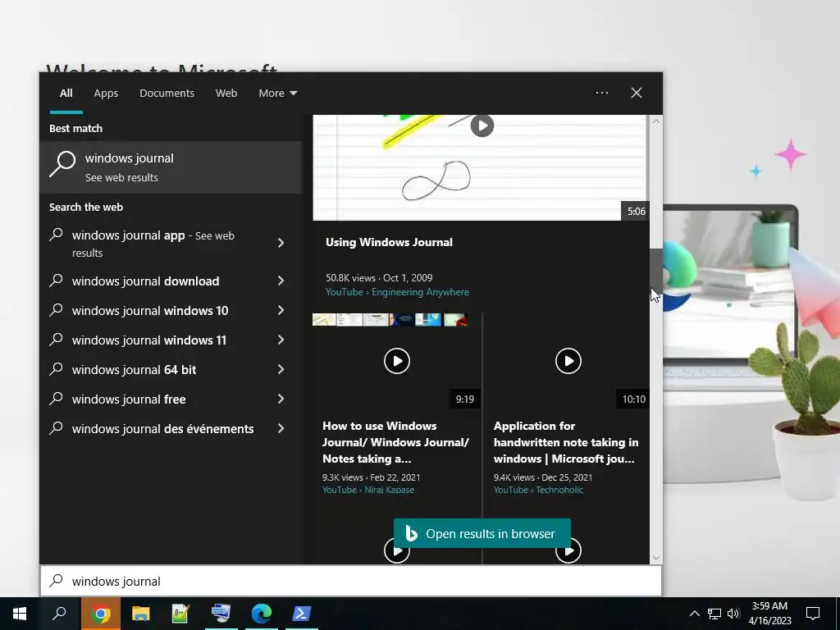
Task: Select 'windows journal download' suggestion
Action: tap(145, 281)
